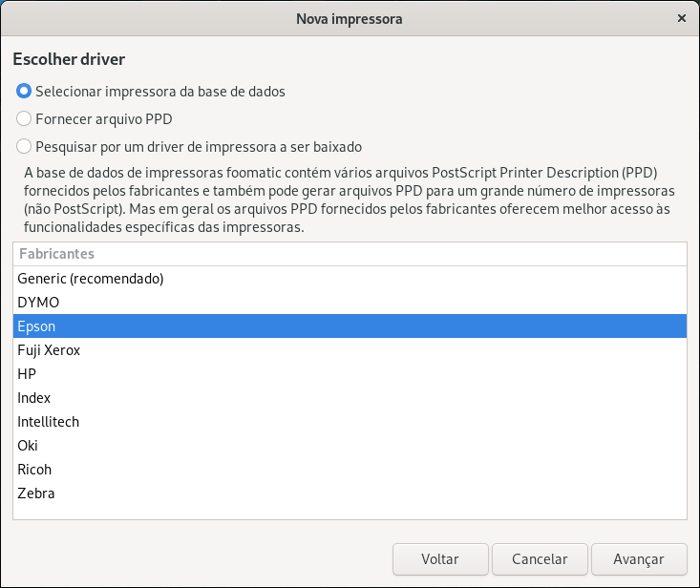Select Generic (recomendado) manufacturer
This screenshot has height=588, width=700.
point(350,279)
